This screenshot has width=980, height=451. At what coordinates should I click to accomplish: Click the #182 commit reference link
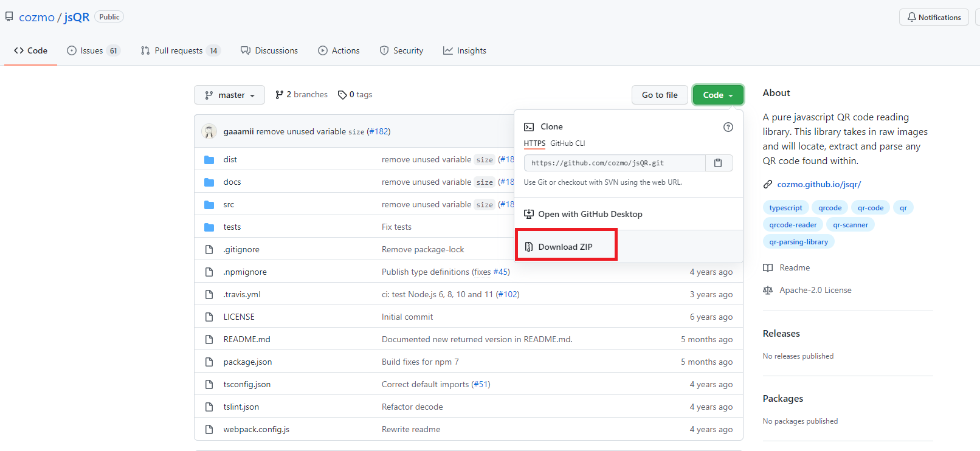tap(379, 131)
